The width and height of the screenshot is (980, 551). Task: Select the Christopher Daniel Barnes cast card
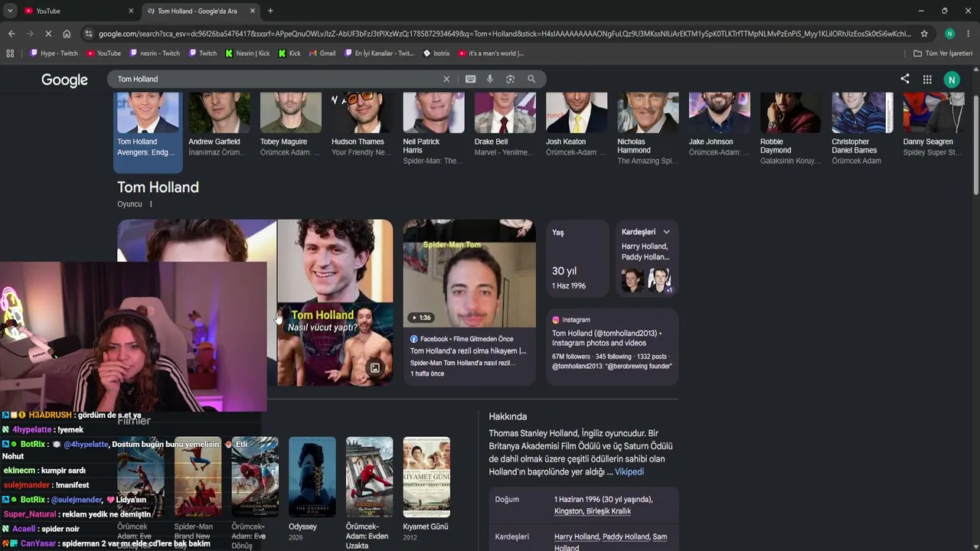[x=862, y=129]
